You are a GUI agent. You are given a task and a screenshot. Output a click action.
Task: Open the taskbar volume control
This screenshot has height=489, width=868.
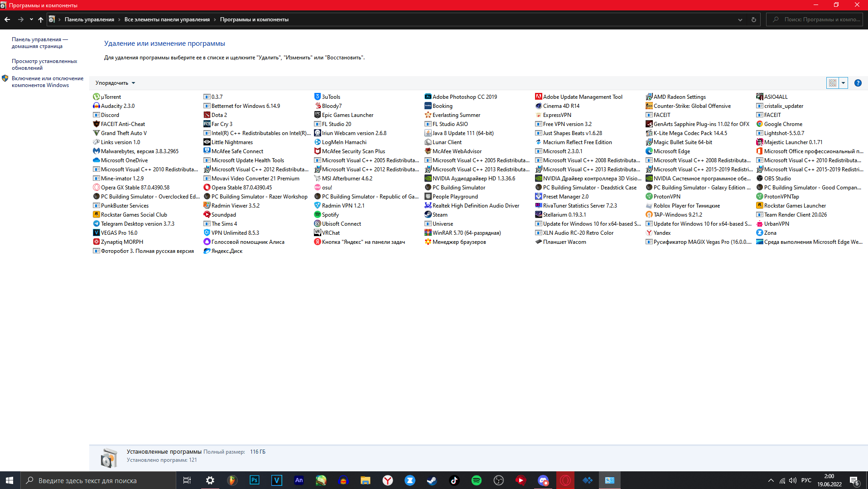pos(793,480)
